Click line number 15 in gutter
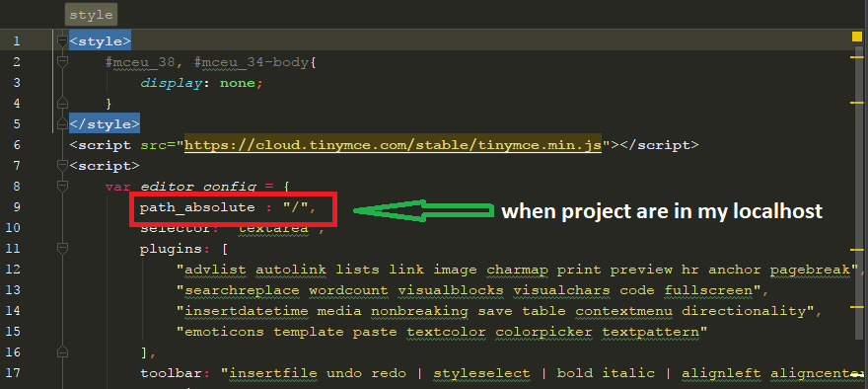Image resolution: width=868 pixels, height=389 pixels. click(x=12, y=332)
